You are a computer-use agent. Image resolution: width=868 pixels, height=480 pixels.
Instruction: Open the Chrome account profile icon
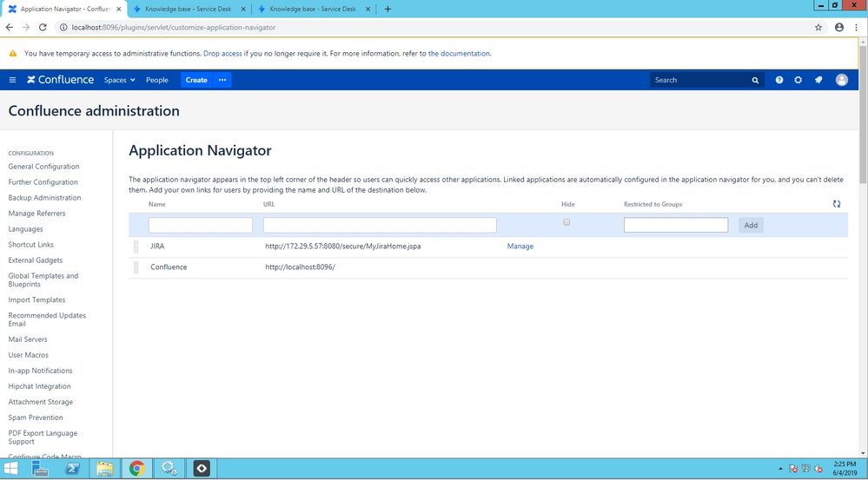coord(839,27)
